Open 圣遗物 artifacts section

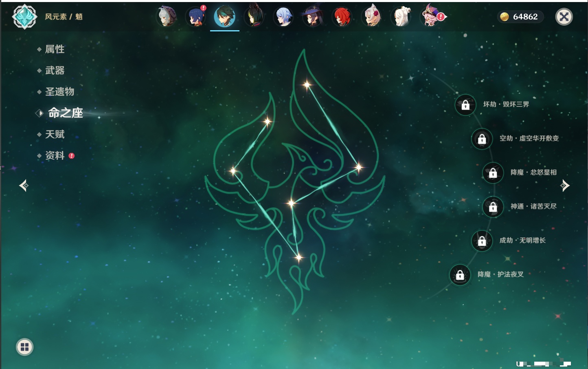coord(59,92)
